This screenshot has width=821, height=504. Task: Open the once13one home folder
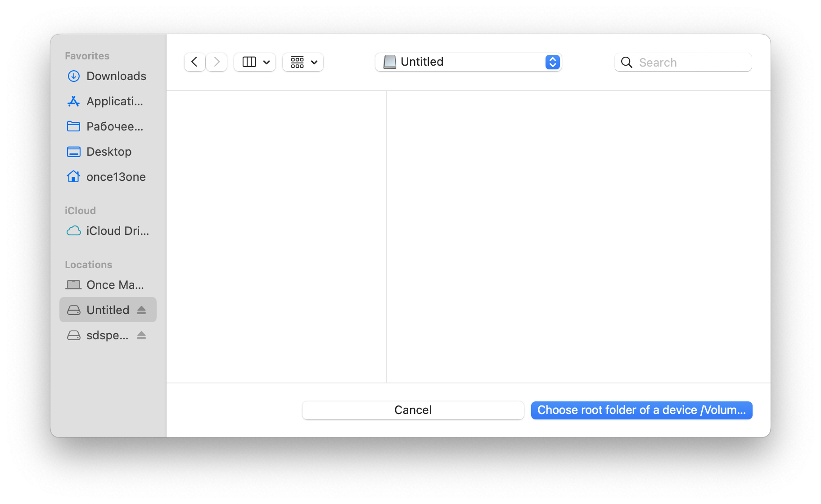pyautogui.click(x=108, y=177)
